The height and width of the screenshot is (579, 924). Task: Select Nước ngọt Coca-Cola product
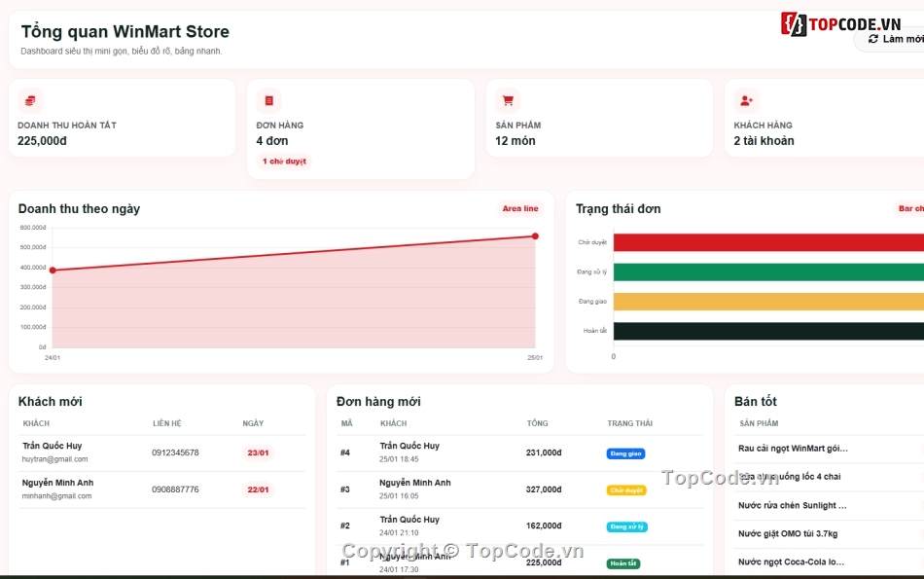(792, 561)
